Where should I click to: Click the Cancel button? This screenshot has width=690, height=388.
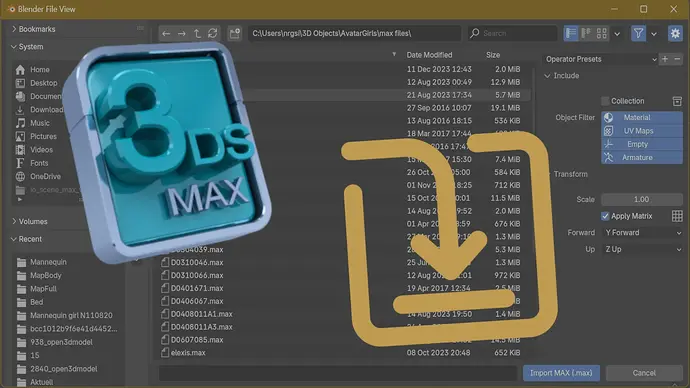point(644,373)
